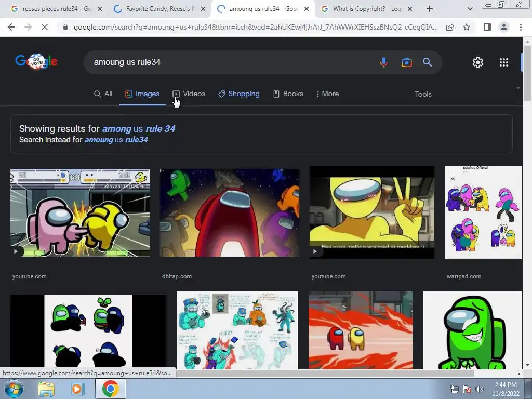Viewport: 532px width, 399px height.
Task: Start voice search with microphone icon
Action: tap(384, 62)
